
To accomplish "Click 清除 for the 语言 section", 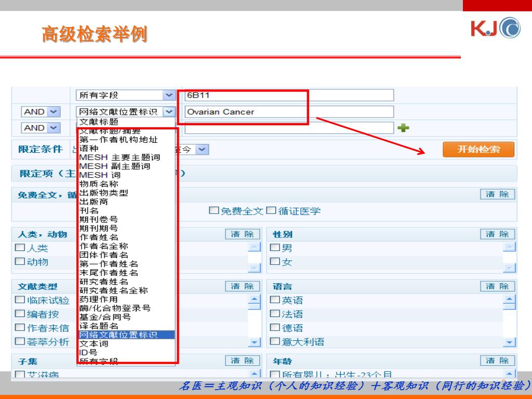I will [497, 286].
